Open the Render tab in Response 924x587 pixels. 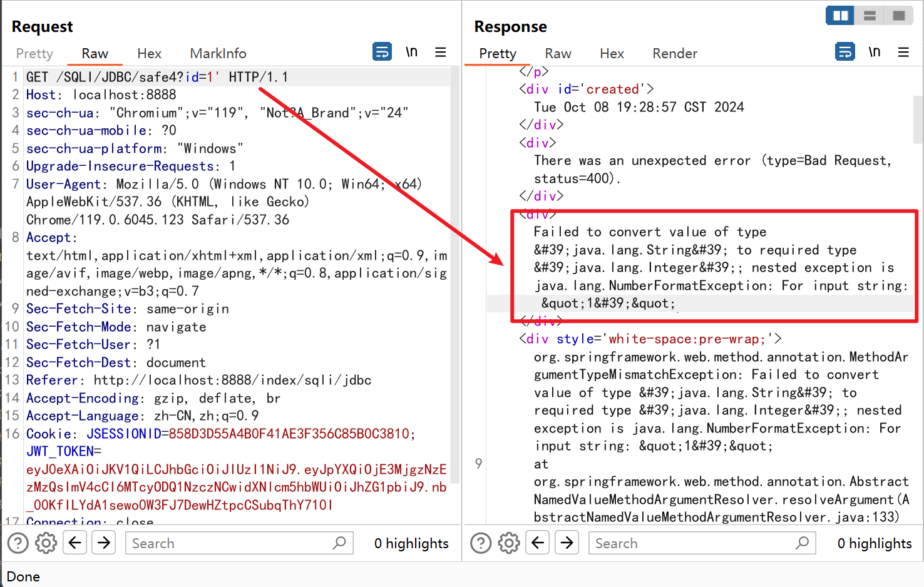point(674,54)
